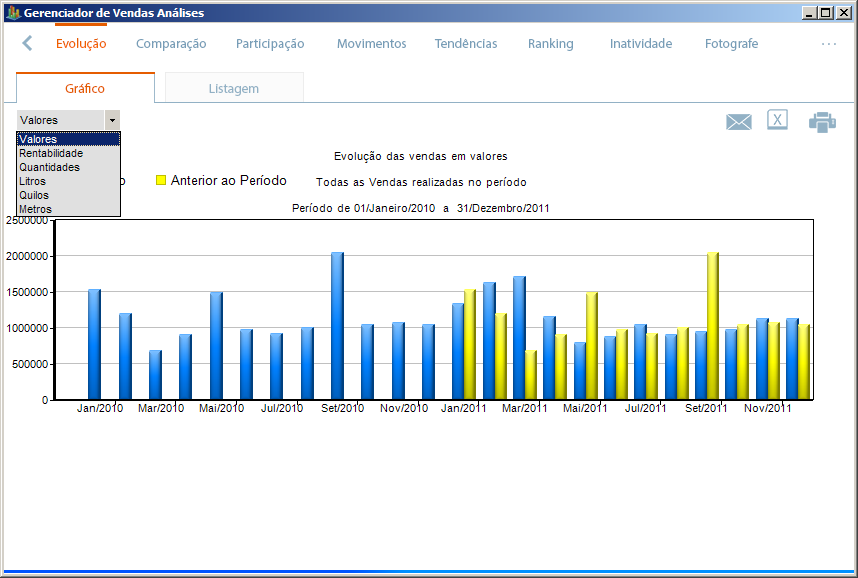Send the chart by email icon
Viewport: 858px width, 578px height.
click(x=738, y=122)
